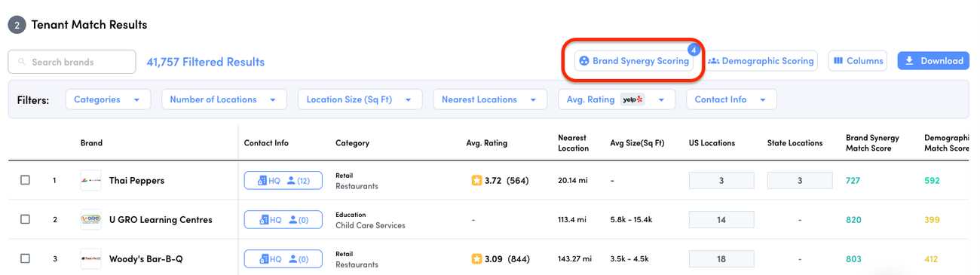Click the Woody's Bar-B-Q brand name
980x275 pixels.
tap(145, 259)
